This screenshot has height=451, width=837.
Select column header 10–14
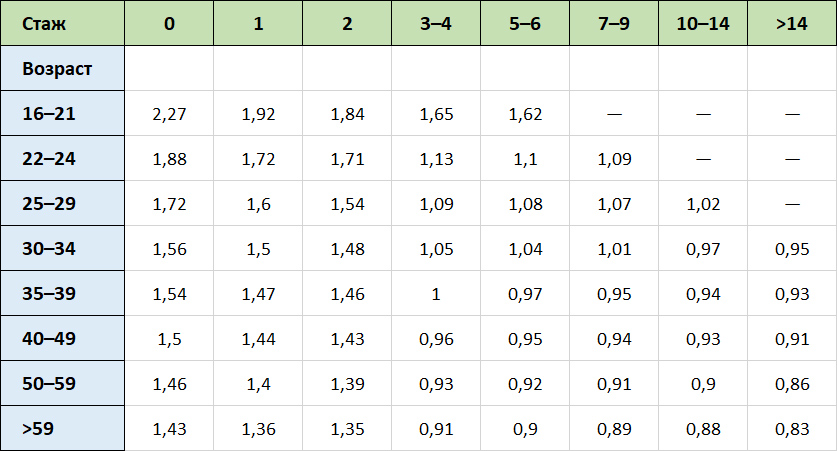(702, 23)
